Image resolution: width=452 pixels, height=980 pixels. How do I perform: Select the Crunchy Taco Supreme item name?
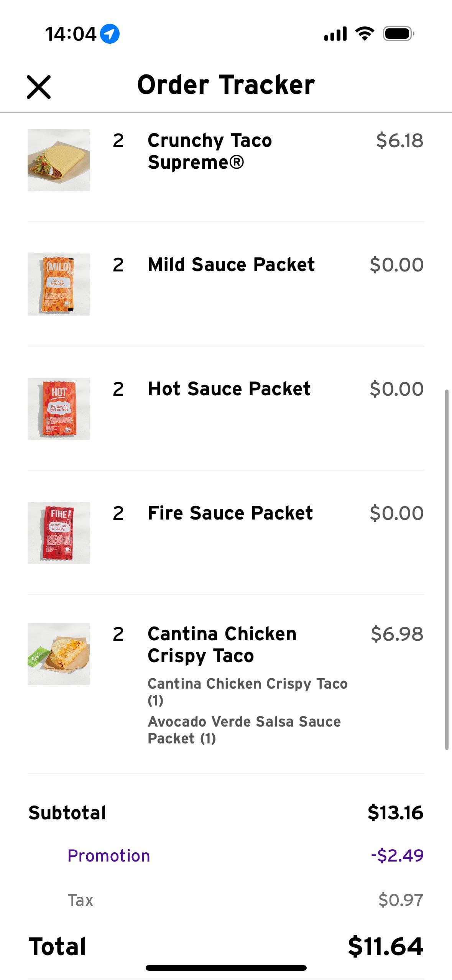pos(210,151)
